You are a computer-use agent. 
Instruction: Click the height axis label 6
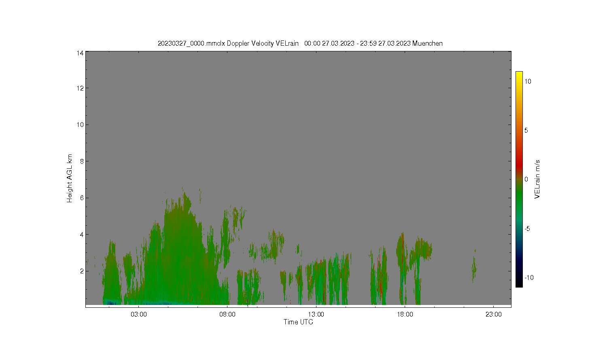pyautogui.click(x=81, y=198)
